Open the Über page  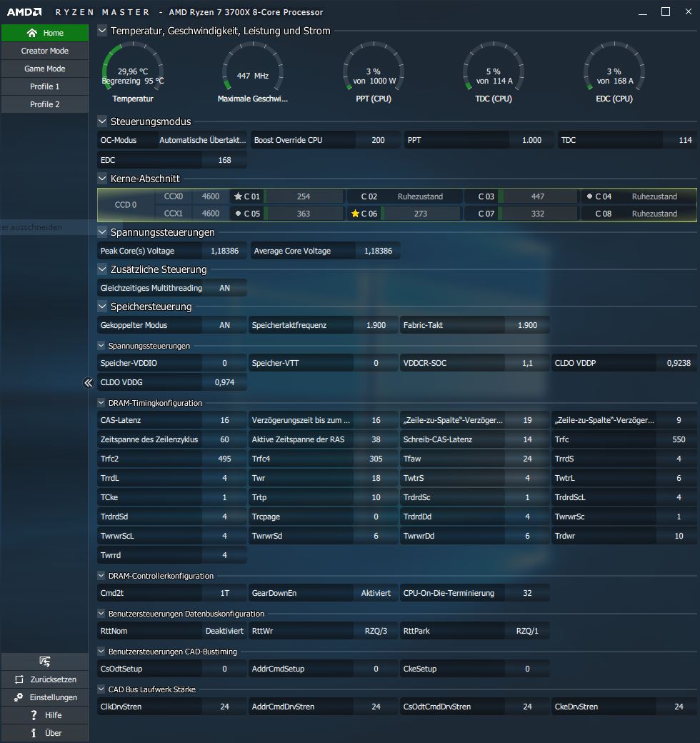(x=44, y=733)
